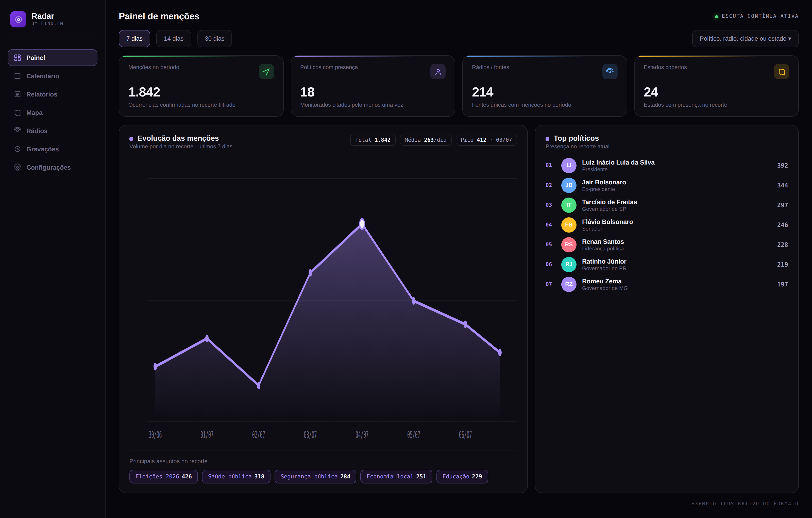Click the chart data point above 02/07
The height and width of the screenshot is (518, 812).
click(259, 385)
